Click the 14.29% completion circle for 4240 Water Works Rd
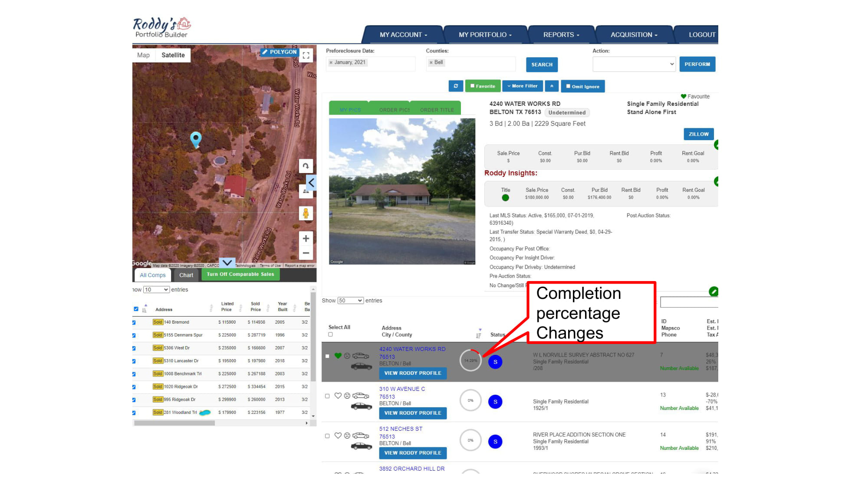Image resolution: width=868 pixels, height=488 pixels. point(470,360)
